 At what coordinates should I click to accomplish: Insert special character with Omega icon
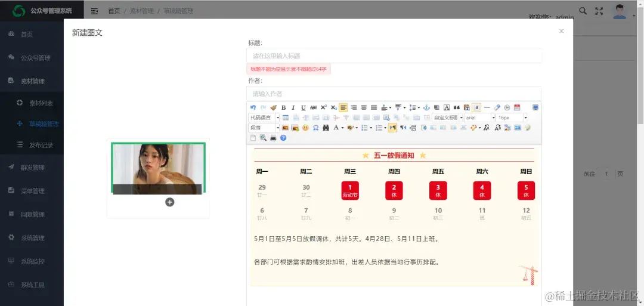tap(316, 128)
